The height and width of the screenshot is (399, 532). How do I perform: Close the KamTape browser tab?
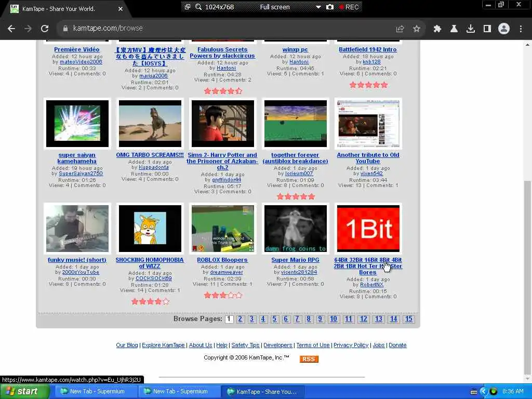[121, 9]
